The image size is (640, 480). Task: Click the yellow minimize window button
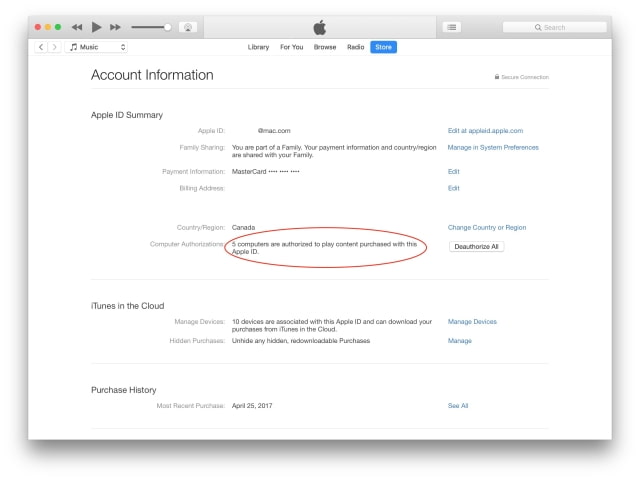(x=48, y=27)
